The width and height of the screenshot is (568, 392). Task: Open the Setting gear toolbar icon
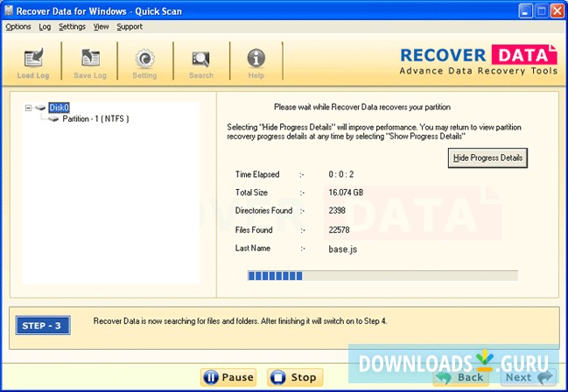[145, 58]
